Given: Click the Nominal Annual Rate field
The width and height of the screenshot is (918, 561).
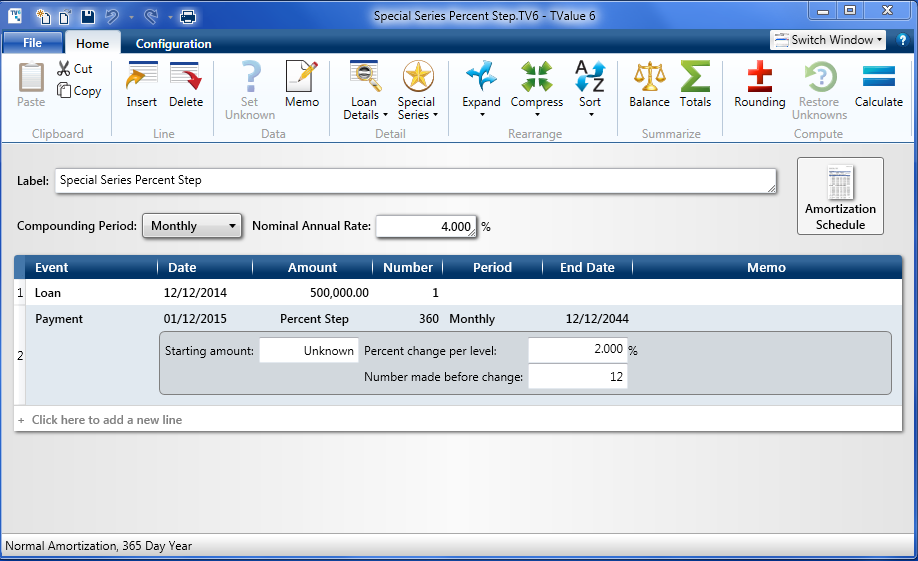Looking at the screenshot, I should (x=426, y=227).
